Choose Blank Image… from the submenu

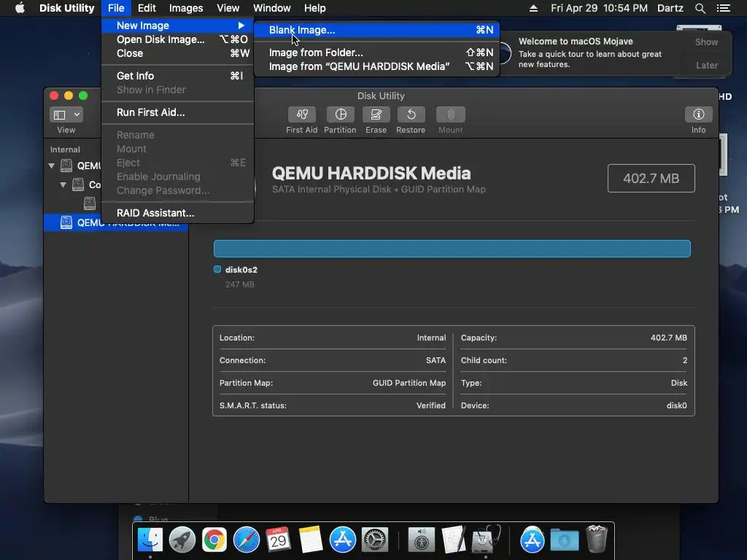pyautogui.click(x=377, y=30)
